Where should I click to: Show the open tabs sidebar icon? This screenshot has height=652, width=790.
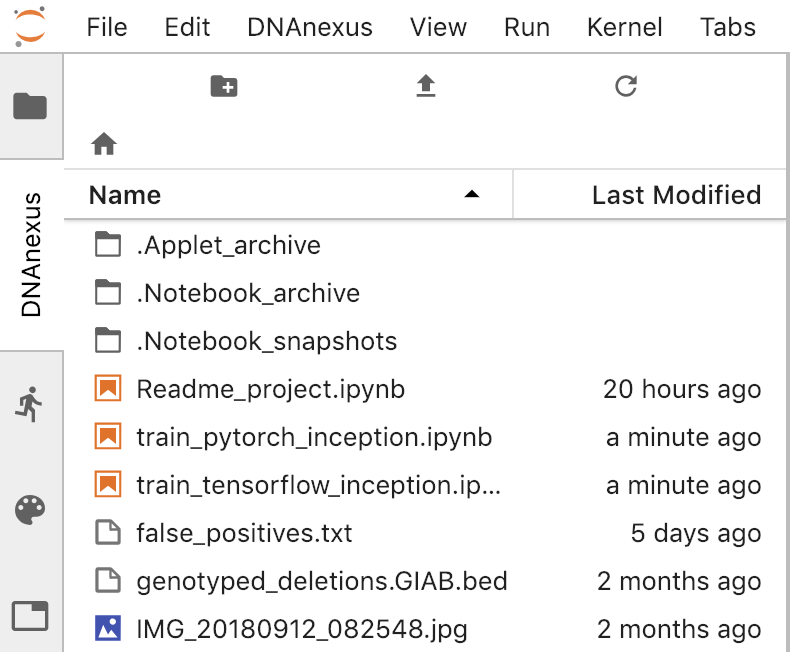31,615
